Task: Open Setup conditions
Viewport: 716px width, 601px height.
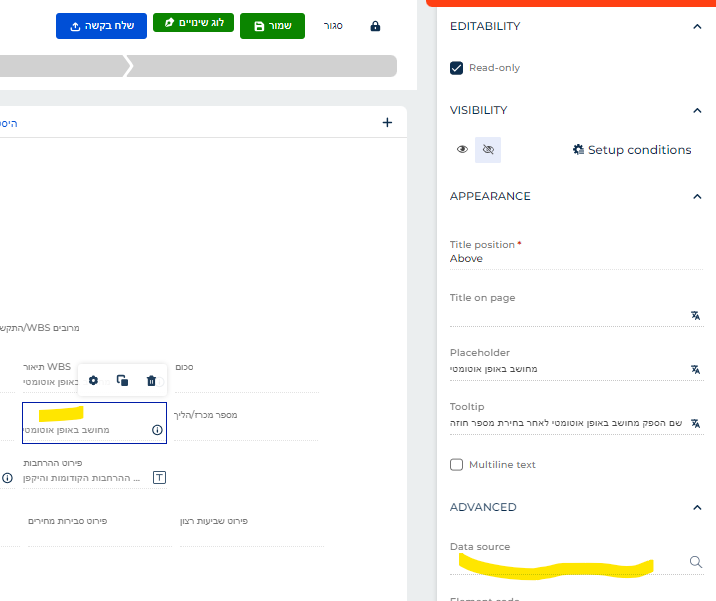Action: [632, 150]
